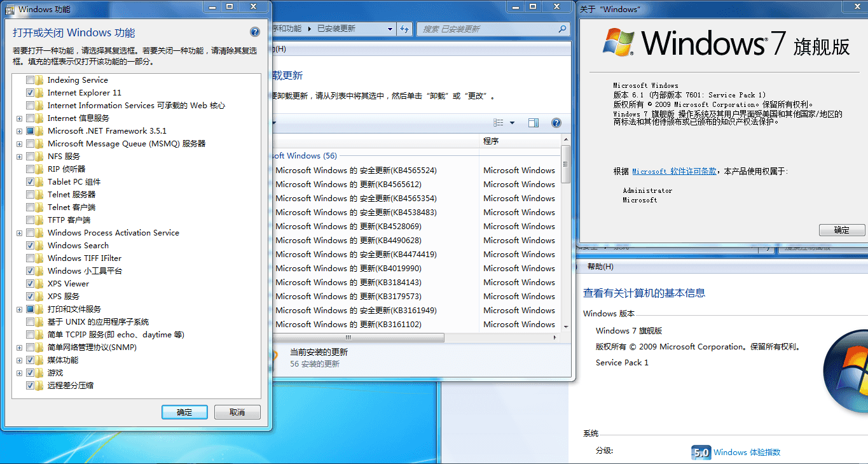This screenshot has height=464, width=868.
Task: Expand the Microsoft .NET Framework 3.5.1 node
Action: click(19, 130)
